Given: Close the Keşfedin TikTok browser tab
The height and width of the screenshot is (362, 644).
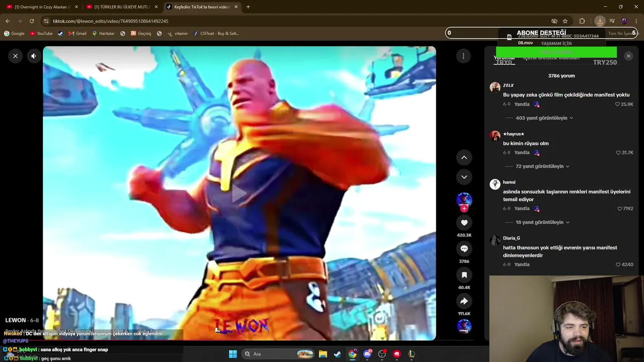Looking at the screenshot, I should [x=236, y=7].
